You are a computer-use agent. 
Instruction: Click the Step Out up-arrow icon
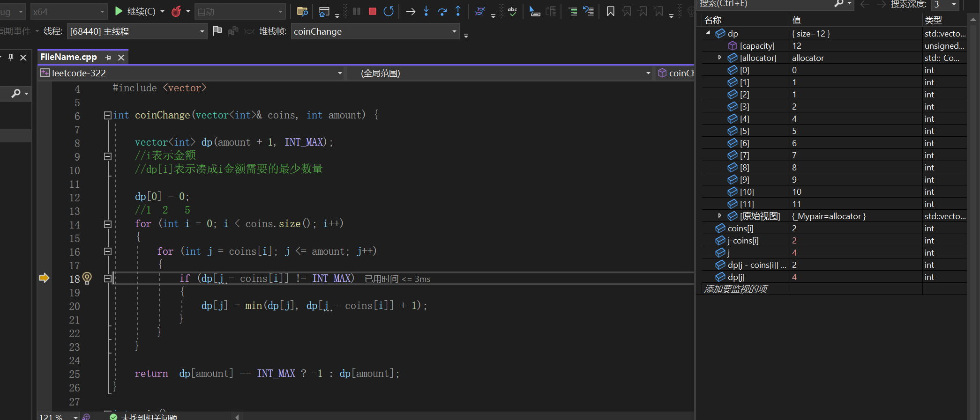pos(458,11)
